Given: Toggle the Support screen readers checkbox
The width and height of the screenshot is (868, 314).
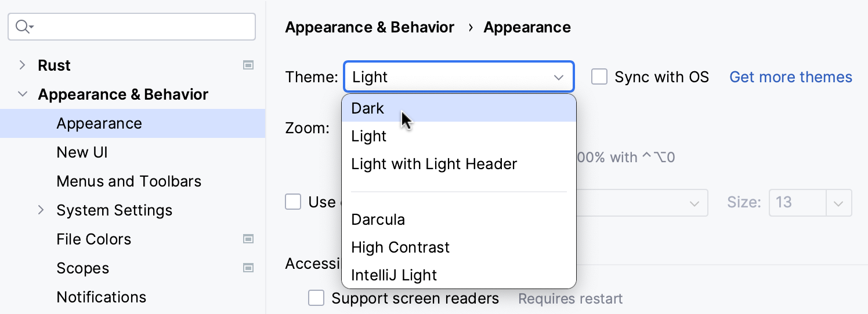Looking at the screenshot, I should [316, 298].
